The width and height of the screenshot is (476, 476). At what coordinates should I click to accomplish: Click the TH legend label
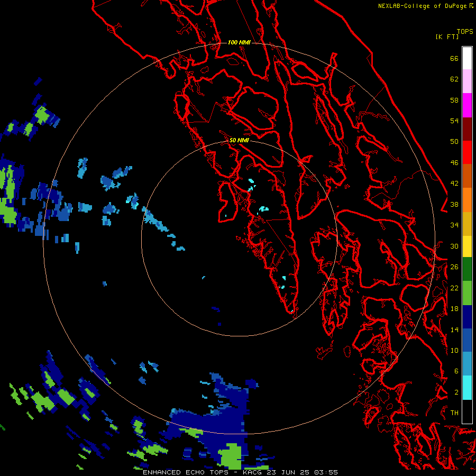(x=454, y=413)
